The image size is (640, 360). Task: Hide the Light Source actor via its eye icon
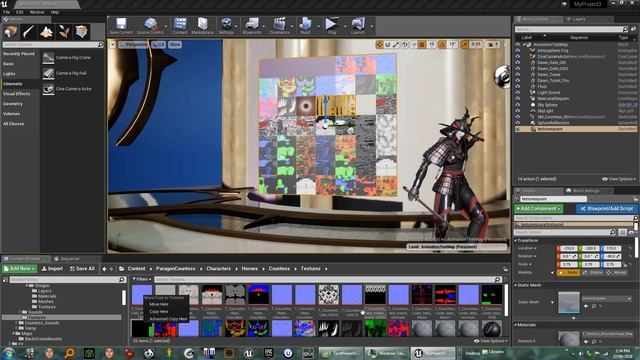(x=518, y=93)
